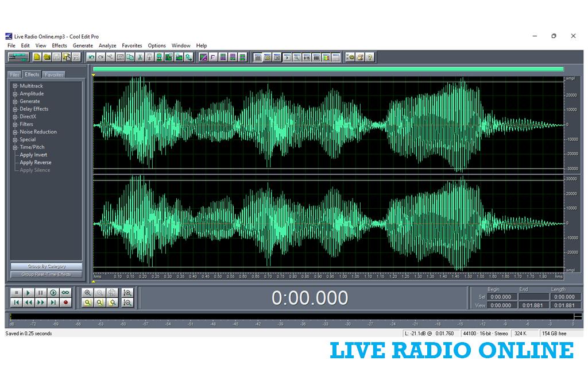The image size is (588, 368).
Task: Toggle Group By Category button
Action: (x=47, y=266)
